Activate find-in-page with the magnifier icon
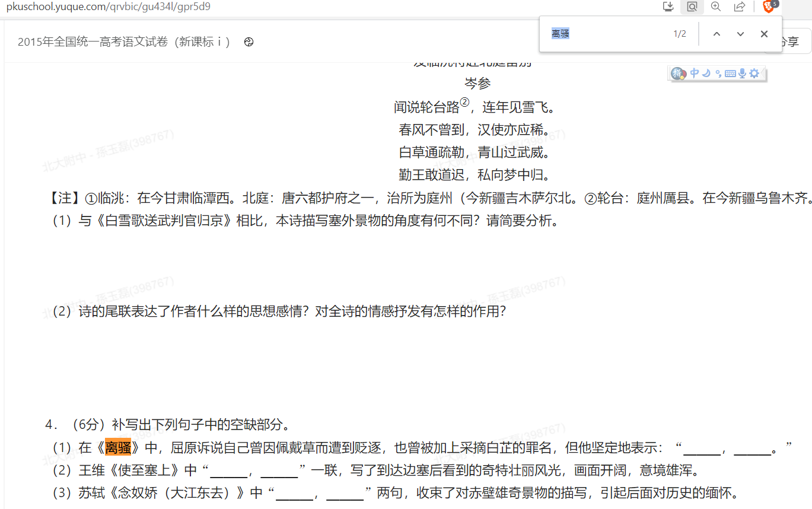 point(692,7)
